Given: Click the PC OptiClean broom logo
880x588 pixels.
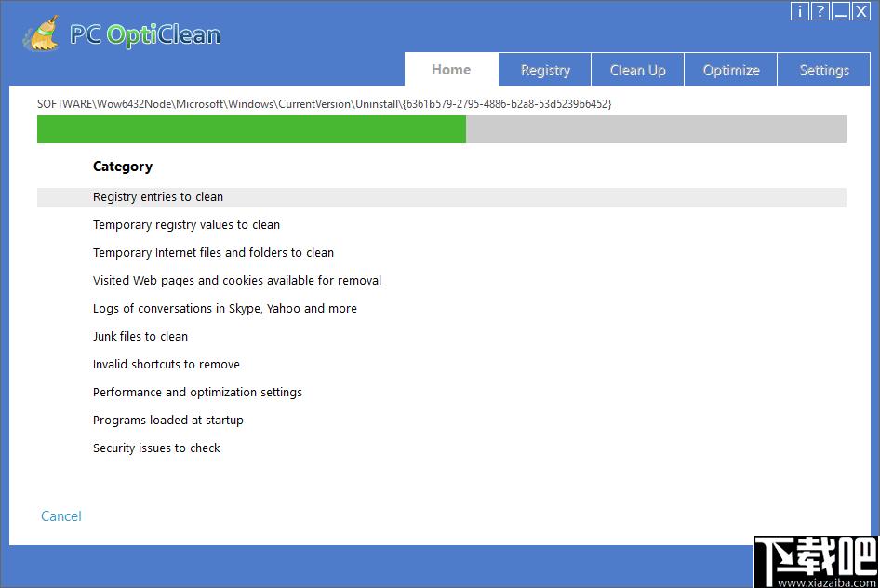Looking at the screenshot, I should pyautogui.click(x=42, y=34).
